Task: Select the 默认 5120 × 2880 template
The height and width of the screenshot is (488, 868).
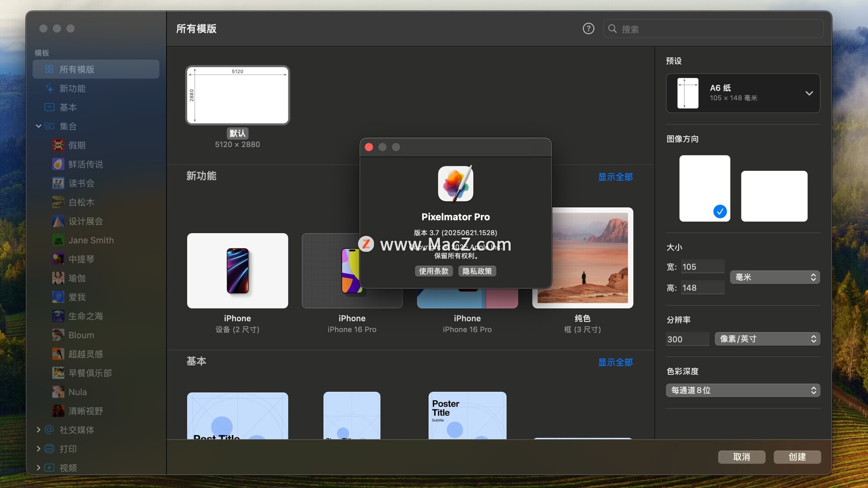Action: [x=237, y=95]
